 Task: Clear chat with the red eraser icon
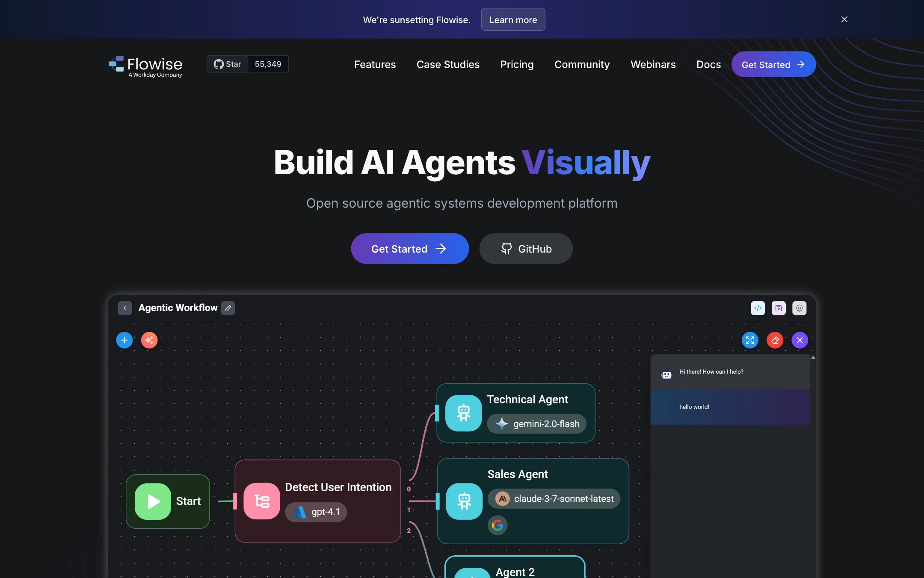click(x=775, y=340)
